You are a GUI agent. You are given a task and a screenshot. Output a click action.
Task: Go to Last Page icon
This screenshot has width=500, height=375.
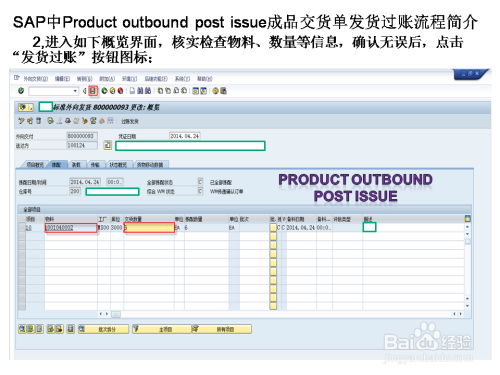184,91
